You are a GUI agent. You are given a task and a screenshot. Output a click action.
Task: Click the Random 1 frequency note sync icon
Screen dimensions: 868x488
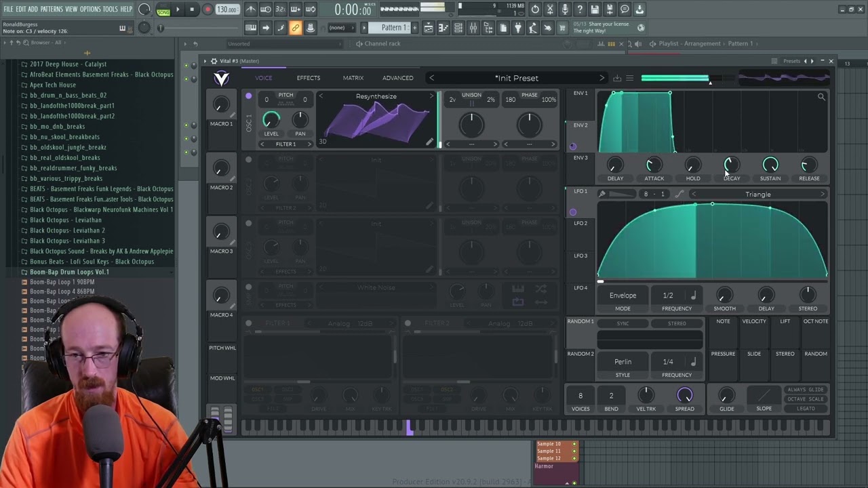693,362
